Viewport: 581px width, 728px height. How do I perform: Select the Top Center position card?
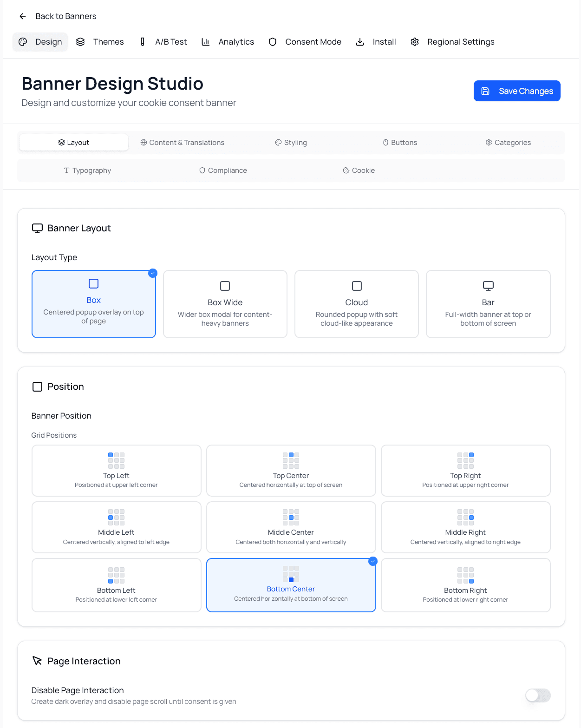pyautogui.click(x=291, y=471)
